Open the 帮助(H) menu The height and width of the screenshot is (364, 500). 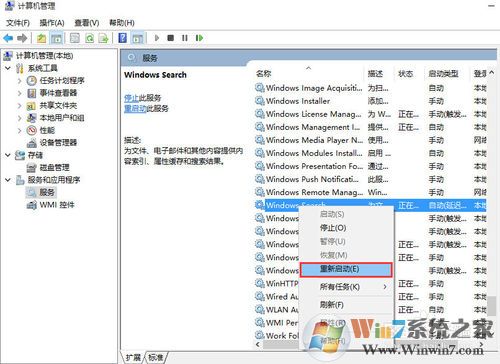122,23
